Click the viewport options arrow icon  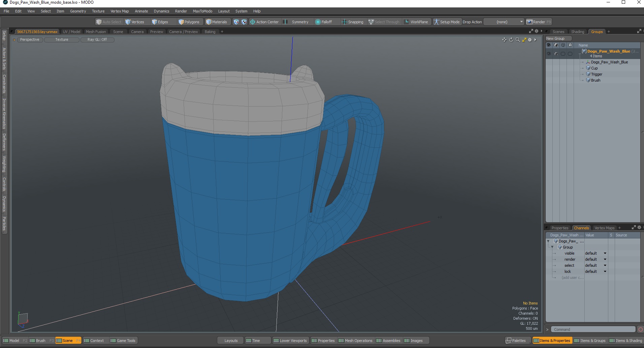tap(535, 40)
